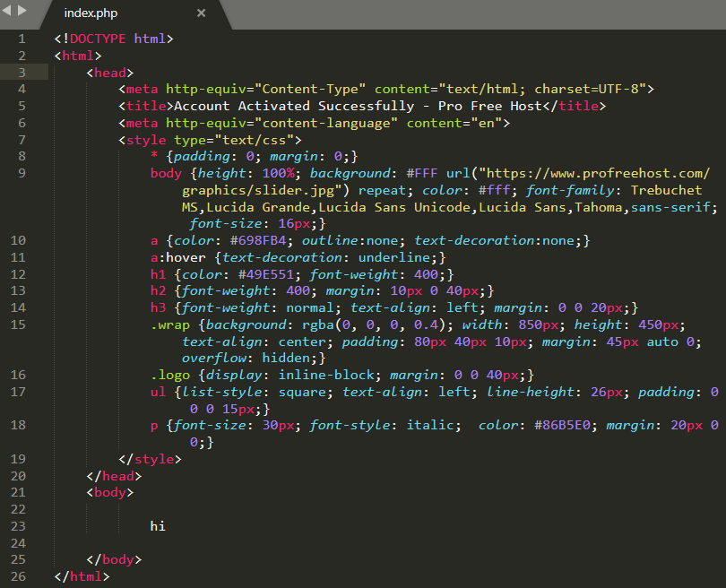Click the previous tab left arrow
The image size is (726, 588).
pos(7,10)
